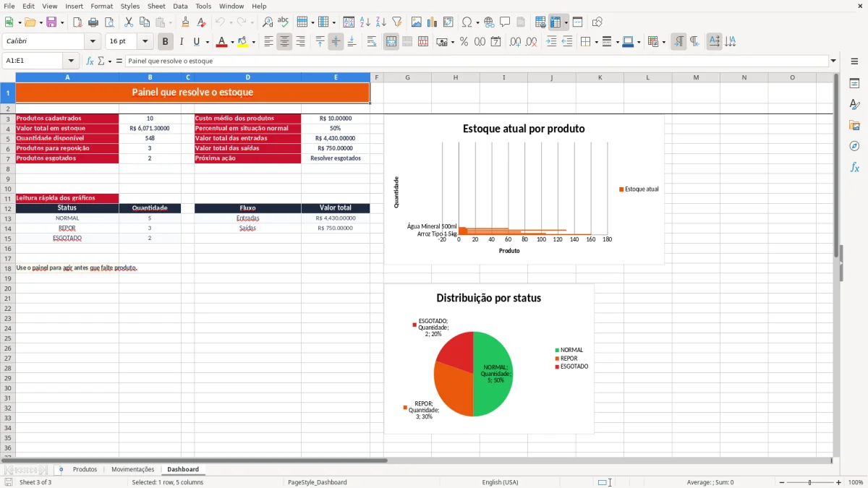Click the Increase Indent icon
868x488 pixels.
coord(551,42)
